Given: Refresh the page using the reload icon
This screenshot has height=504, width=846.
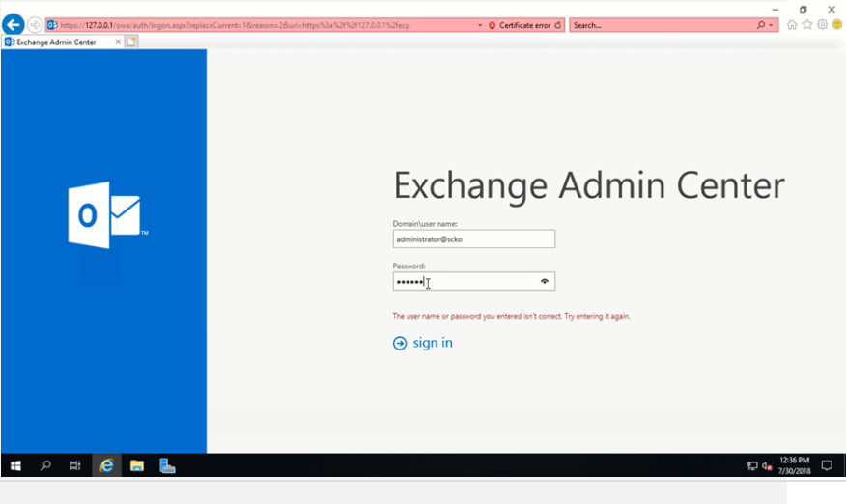Looking at the screenshot, I should pyautogui.click(x=557, y=25).
